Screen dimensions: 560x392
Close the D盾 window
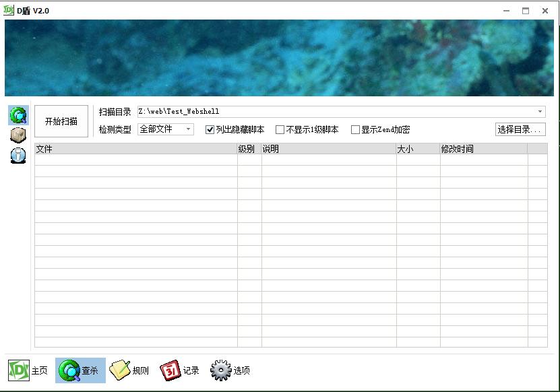tap(545, 11)
